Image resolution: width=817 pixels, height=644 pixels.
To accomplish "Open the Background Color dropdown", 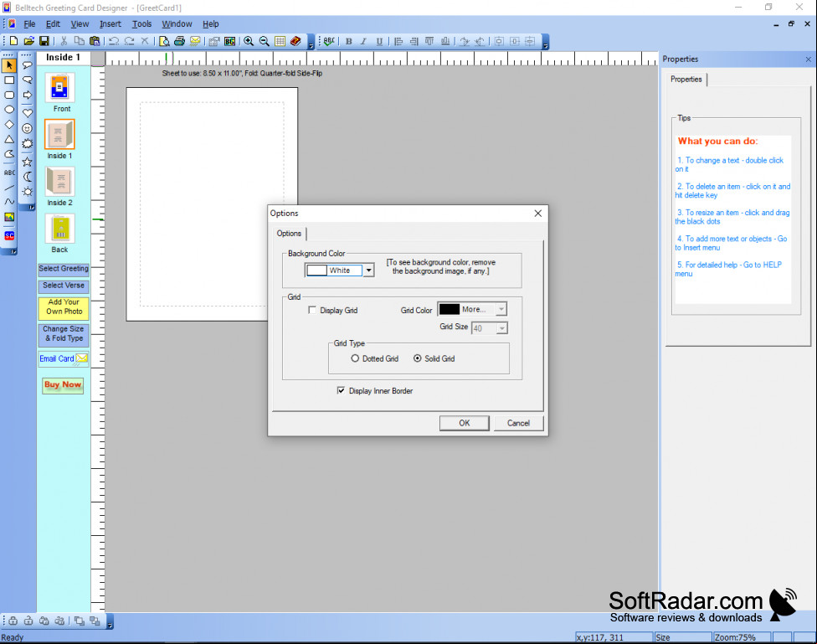I will coord(368,270).
